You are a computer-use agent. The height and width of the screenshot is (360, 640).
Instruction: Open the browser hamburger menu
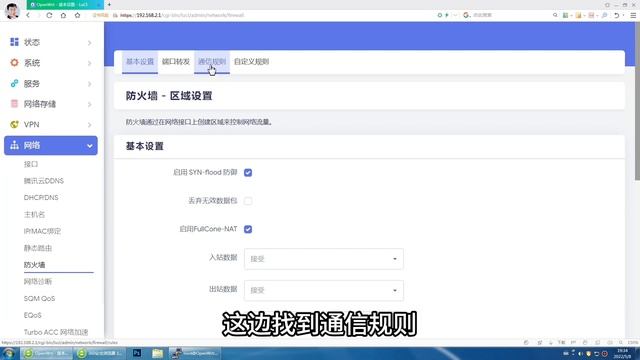point(633,15)
